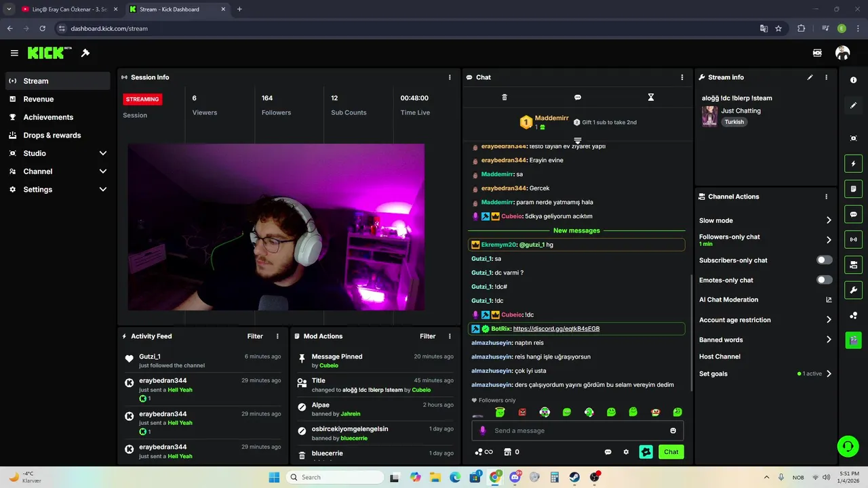The image size is (868, 488).
Task: Click the green clapperboard icon in right sidebar
Action: point(854,340)
